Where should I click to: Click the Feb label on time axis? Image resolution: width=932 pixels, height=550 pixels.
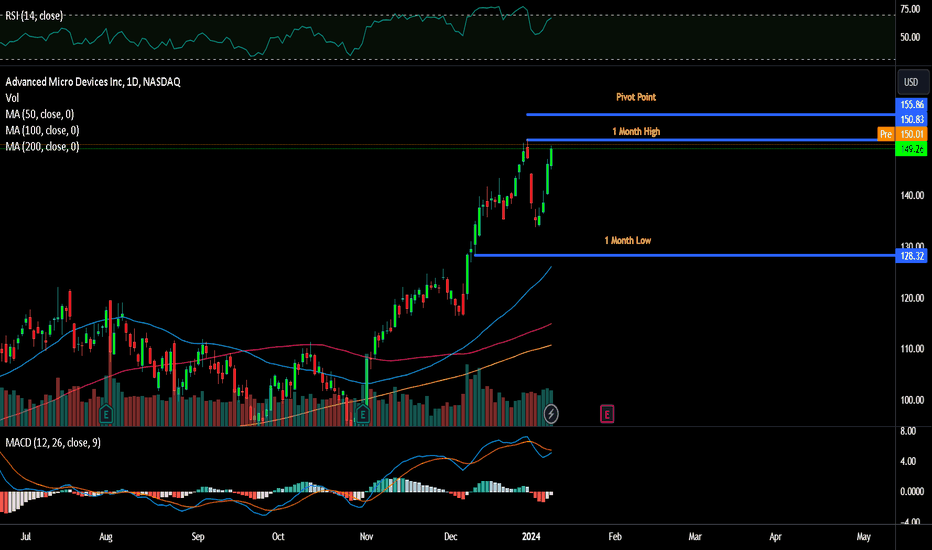click(615, 536)
